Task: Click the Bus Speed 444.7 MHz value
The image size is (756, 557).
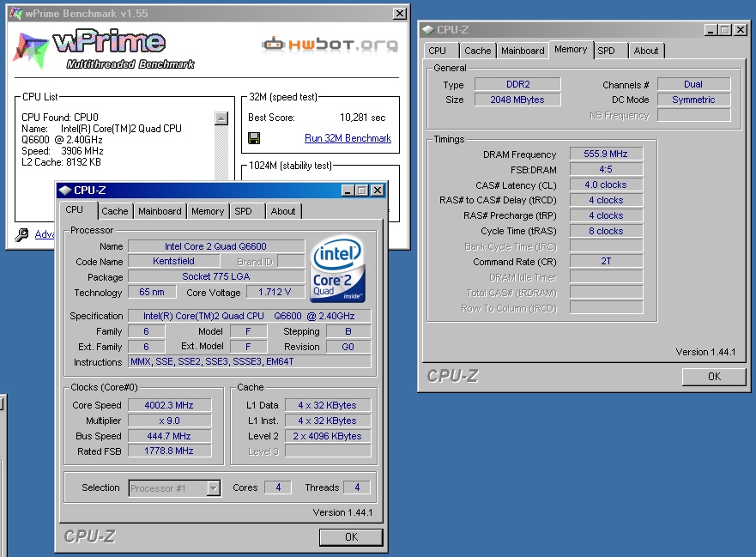Action: point(169,437)
